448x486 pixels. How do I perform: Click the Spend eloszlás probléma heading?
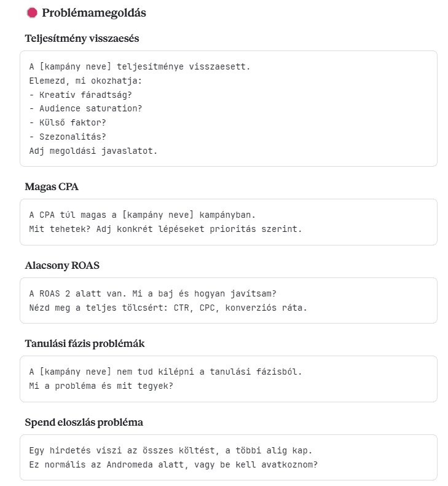(x=84, y=422)
